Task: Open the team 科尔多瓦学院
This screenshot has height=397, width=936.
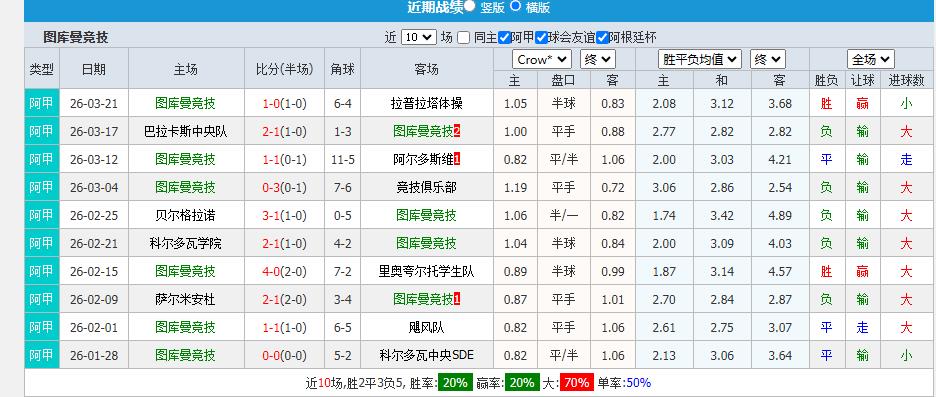Action: pos(185,244)
